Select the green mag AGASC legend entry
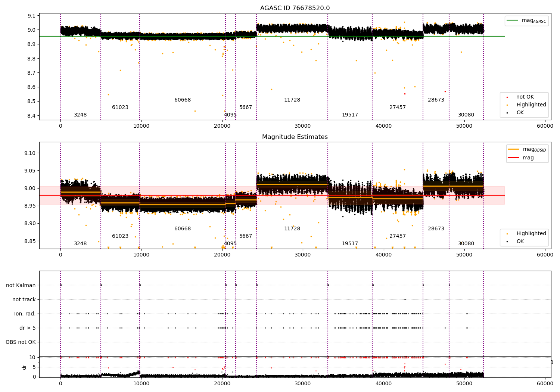This screenshot has width=560, height=392. [527, 21]
